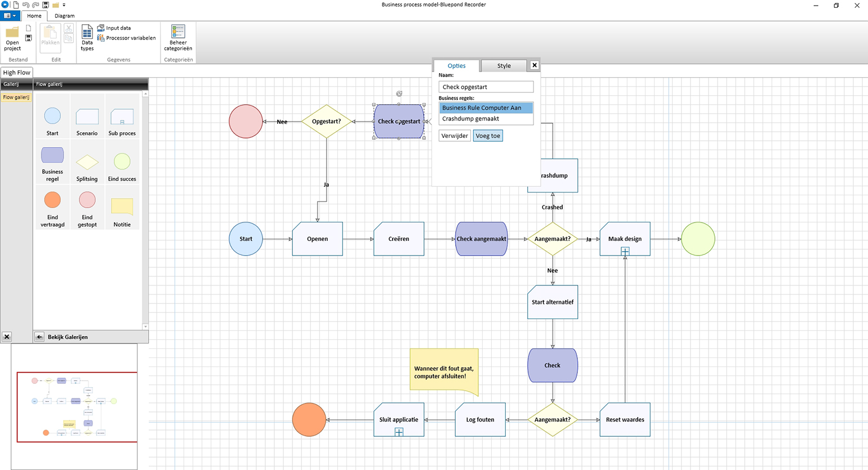
Task: Select the Flow gallerij category
Action: [16, 97]
